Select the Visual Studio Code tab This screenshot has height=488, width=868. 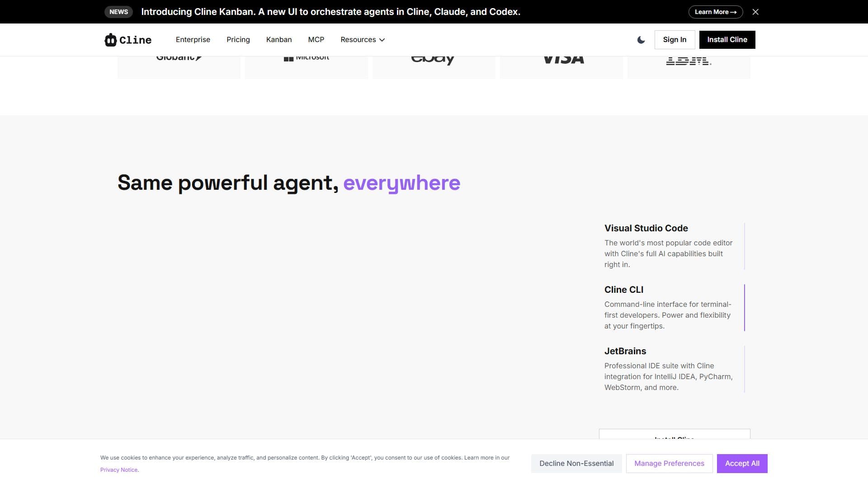(675, 246)
